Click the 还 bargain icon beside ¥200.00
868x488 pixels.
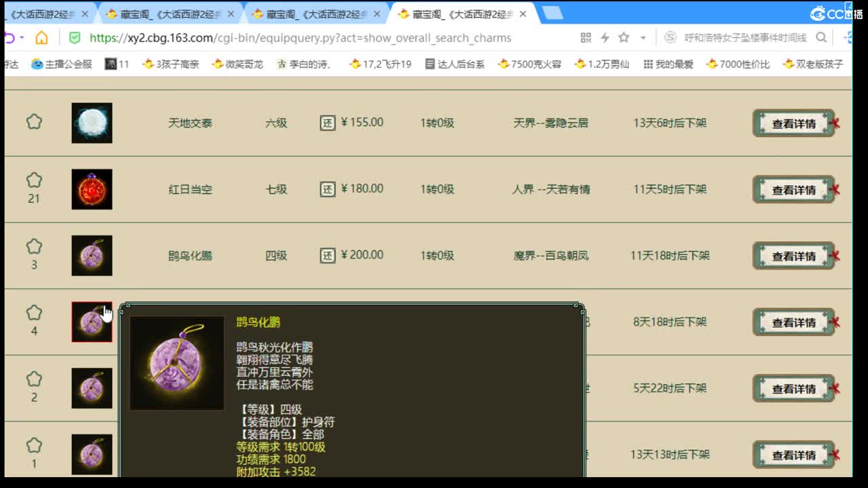328,256
